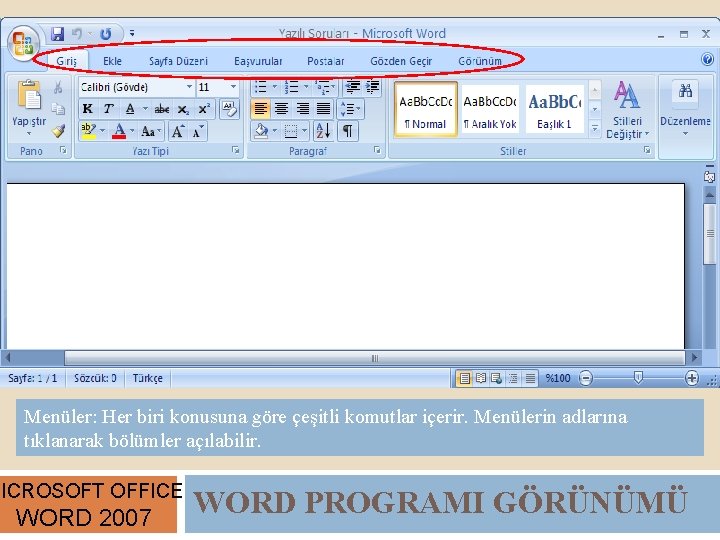Save document with the floppy disk icon
This screenshot has width=720, height=540.
[x=57, y=34]
